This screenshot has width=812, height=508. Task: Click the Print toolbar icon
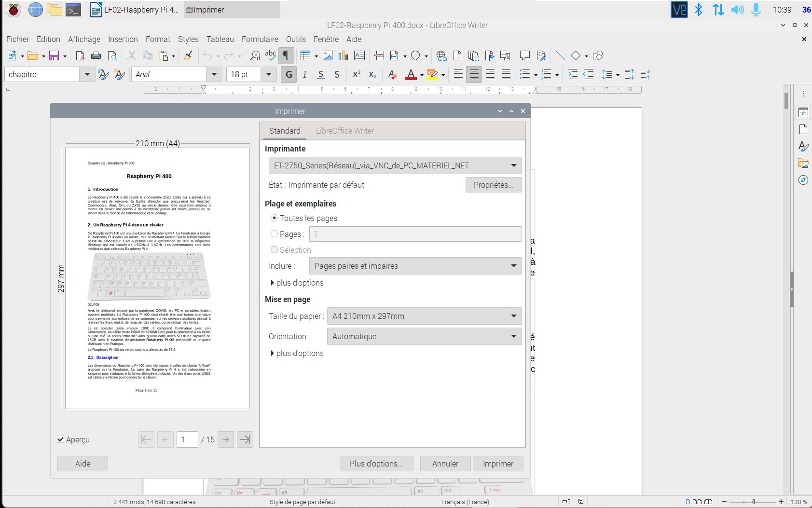click(96, 56)
